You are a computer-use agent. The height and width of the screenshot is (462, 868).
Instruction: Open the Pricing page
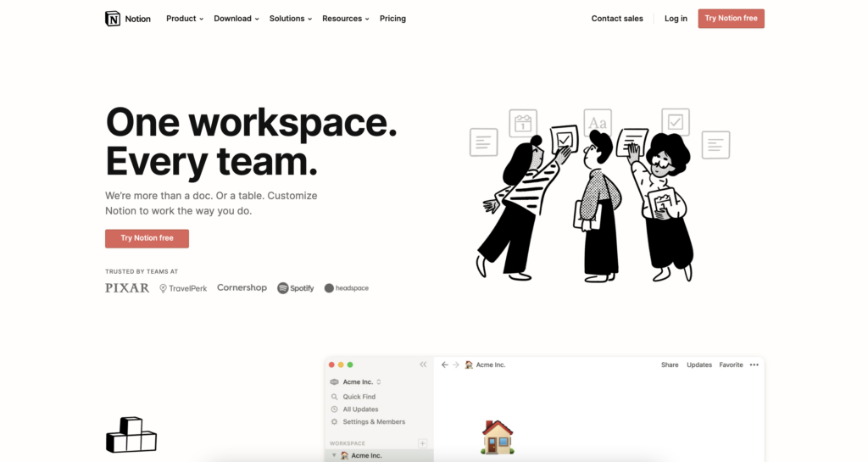coord(392,19)
